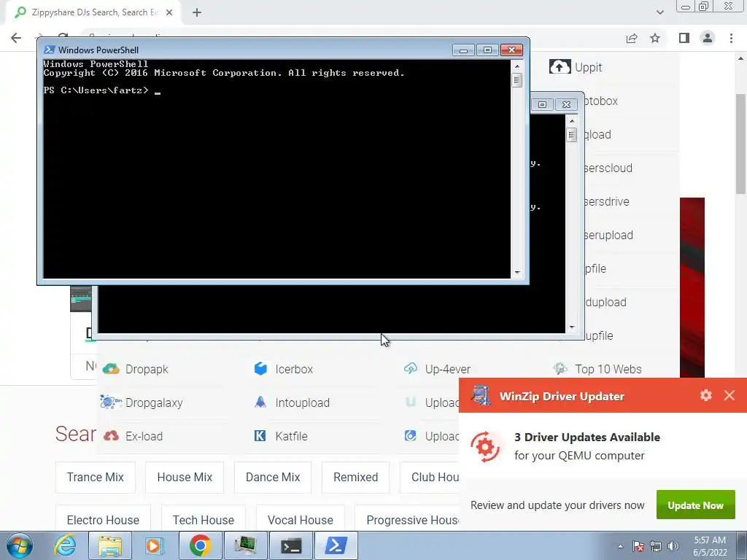
Task: Bookmark this page with the star icon
Action: [655, 38]
